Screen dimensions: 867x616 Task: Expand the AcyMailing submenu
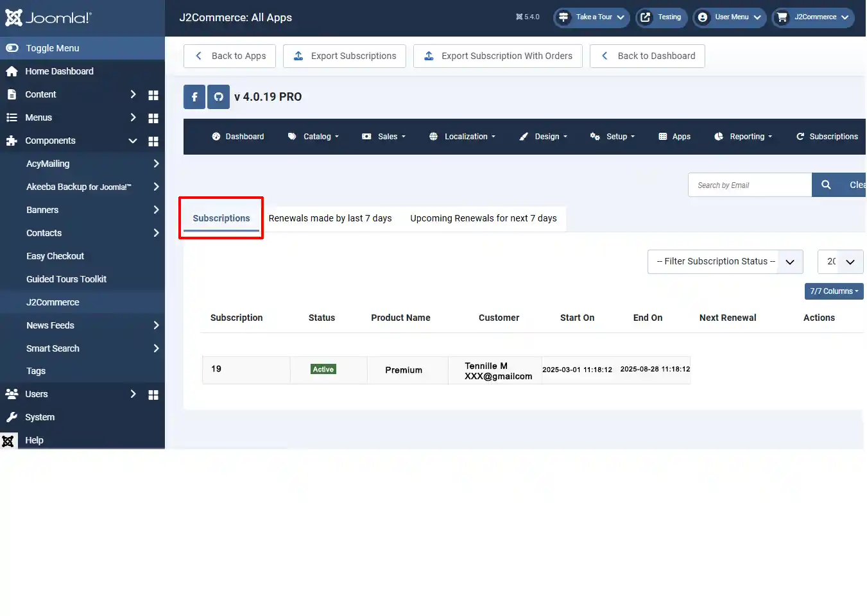point(156,164)
